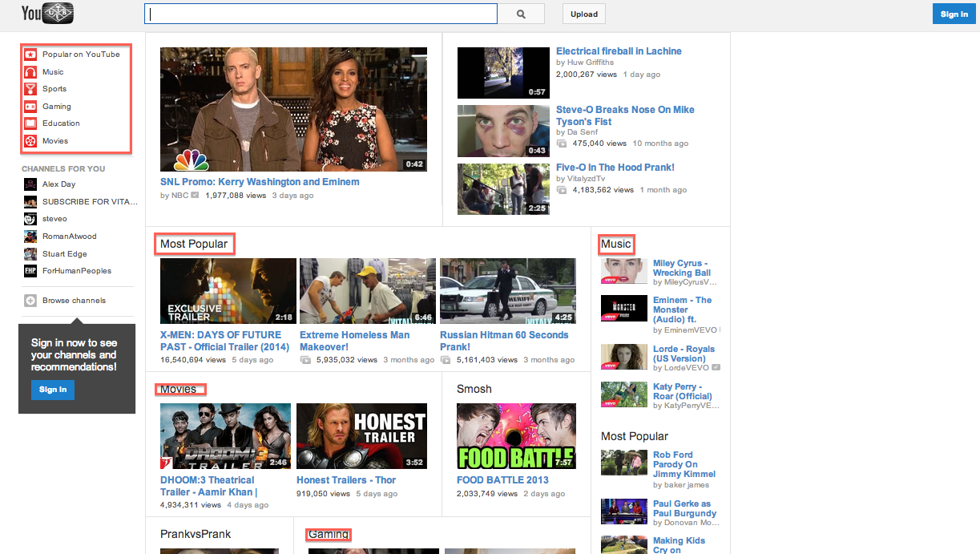Viewport: 980px width, 554px height.
Task: Open Browse channels link
Action: (x=74, y=301)
